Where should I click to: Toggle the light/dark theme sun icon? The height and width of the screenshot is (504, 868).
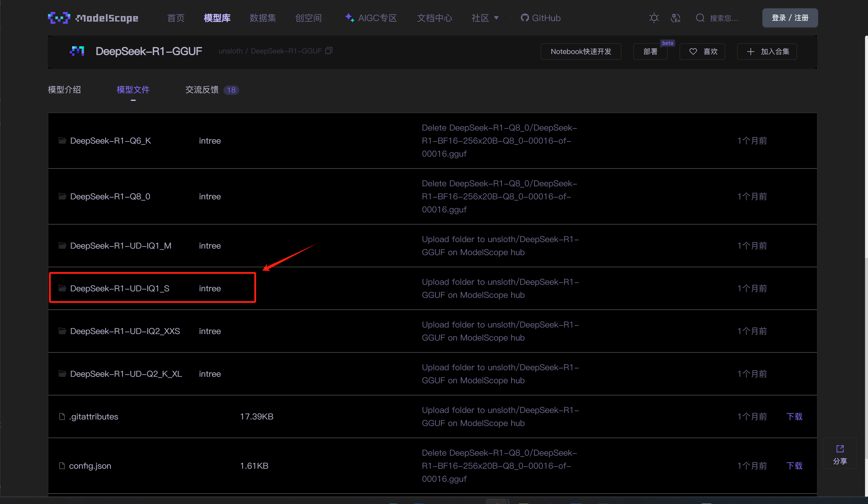tap(654, 18)
